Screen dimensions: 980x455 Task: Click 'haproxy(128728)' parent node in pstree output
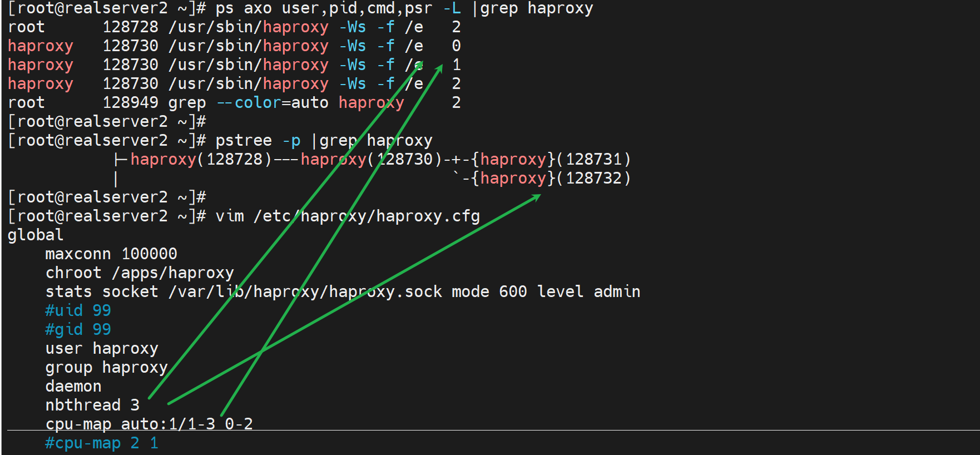[201, 160]
